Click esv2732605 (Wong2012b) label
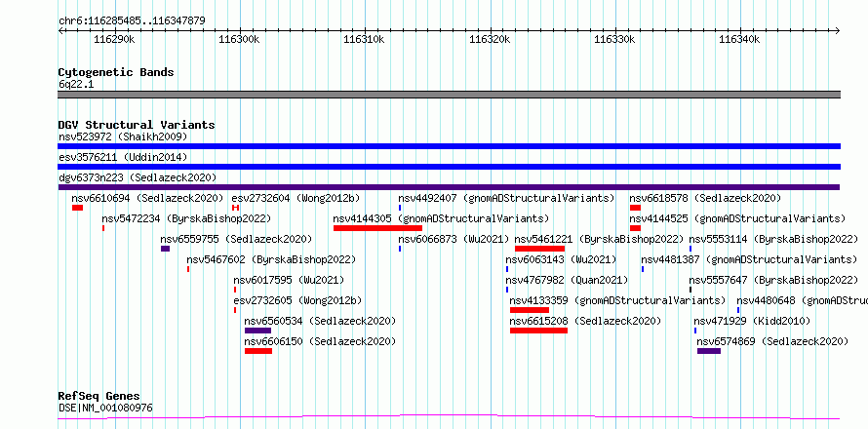The height and width of the screenshot is (429, 868). click(297, 300)
